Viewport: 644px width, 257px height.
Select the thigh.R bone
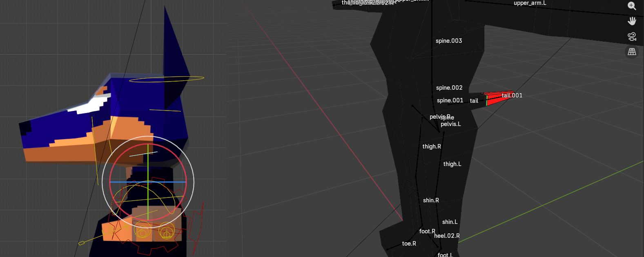pos(431,146)
